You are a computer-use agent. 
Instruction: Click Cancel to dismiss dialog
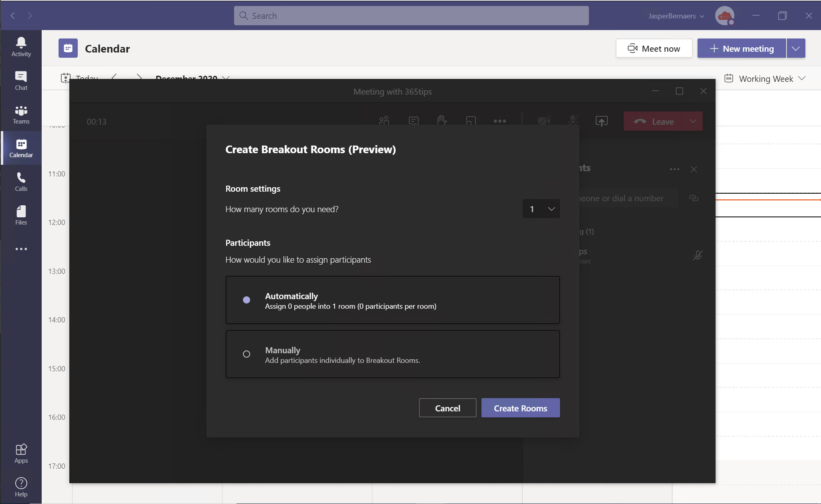(447, 407)
